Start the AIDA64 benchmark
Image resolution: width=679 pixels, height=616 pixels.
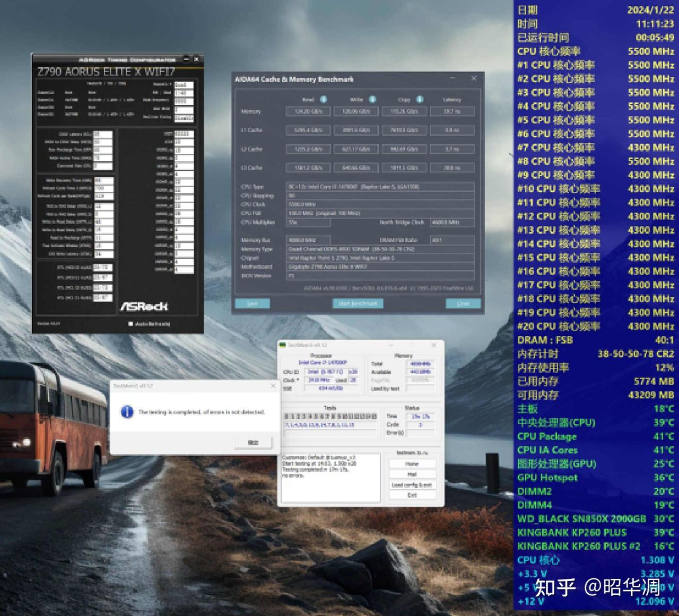[x=358, y=303]
